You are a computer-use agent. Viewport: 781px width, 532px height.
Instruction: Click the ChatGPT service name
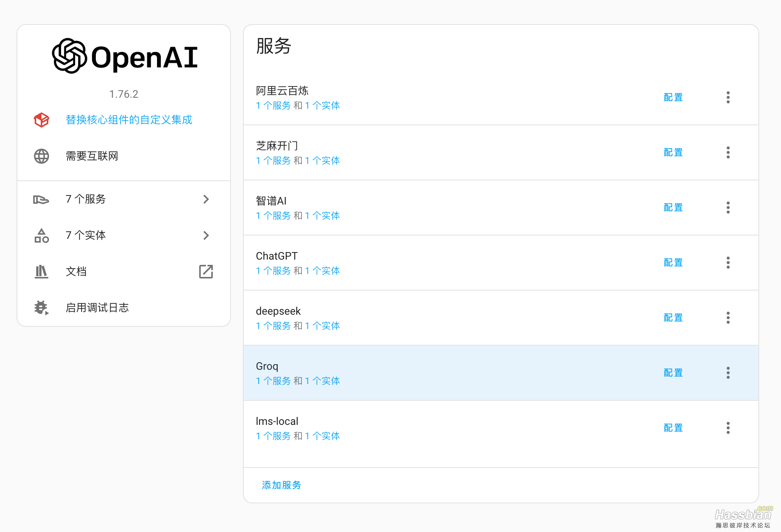[x=277, y=256]
